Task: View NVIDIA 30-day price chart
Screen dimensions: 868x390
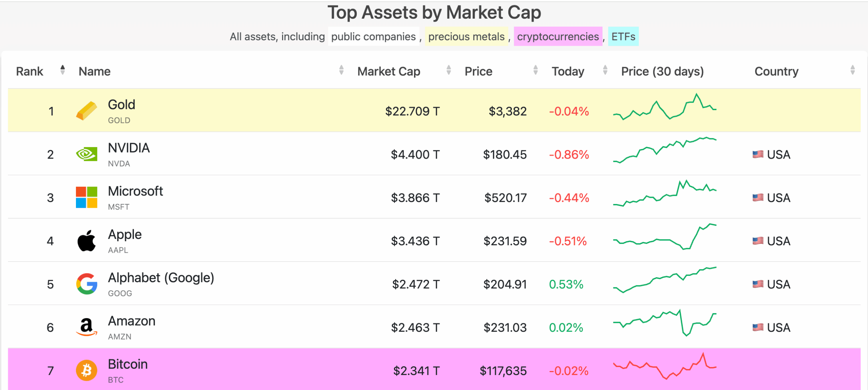Action: point(665,150)
